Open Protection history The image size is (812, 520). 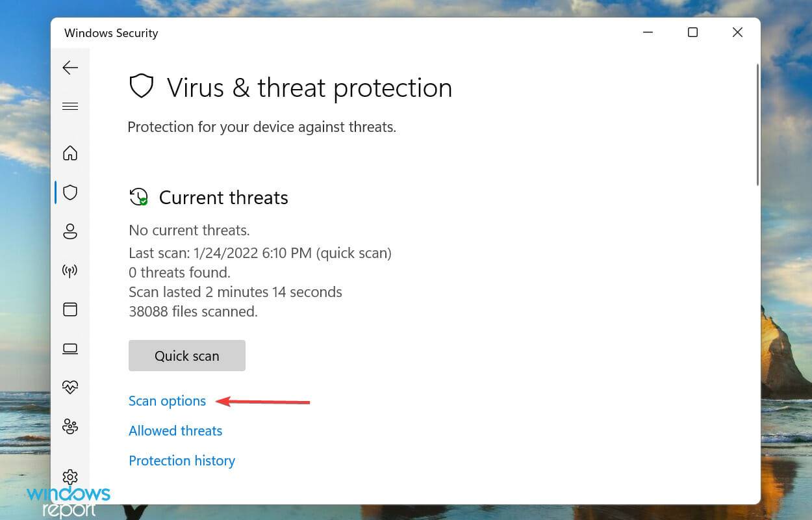(x=181, y=460)
